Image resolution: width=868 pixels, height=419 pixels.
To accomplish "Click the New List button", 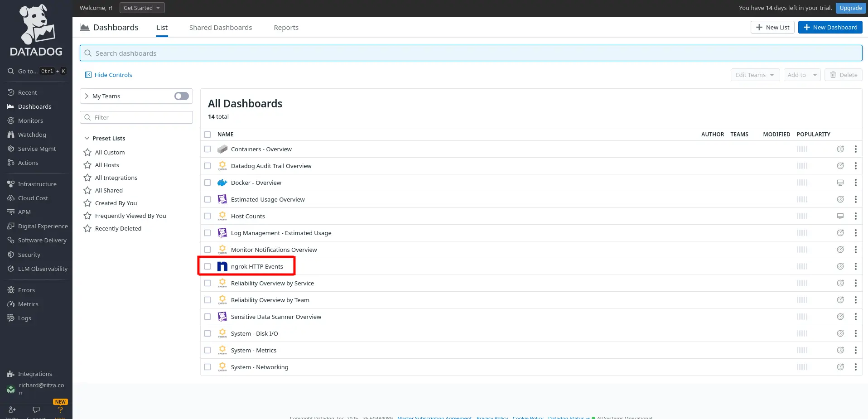I will (772, 27).
